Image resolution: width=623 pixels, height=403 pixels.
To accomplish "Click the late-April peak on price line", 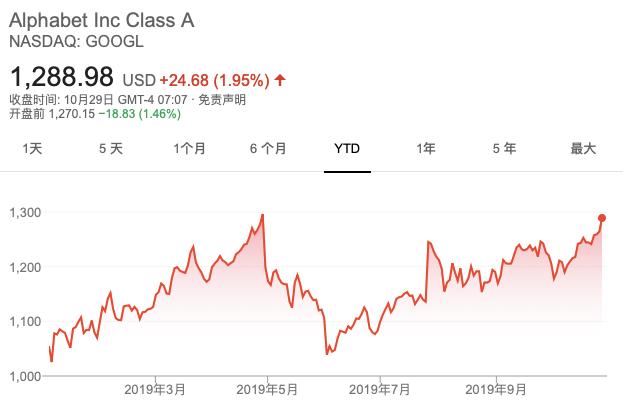I will click(x=263, y=215).
